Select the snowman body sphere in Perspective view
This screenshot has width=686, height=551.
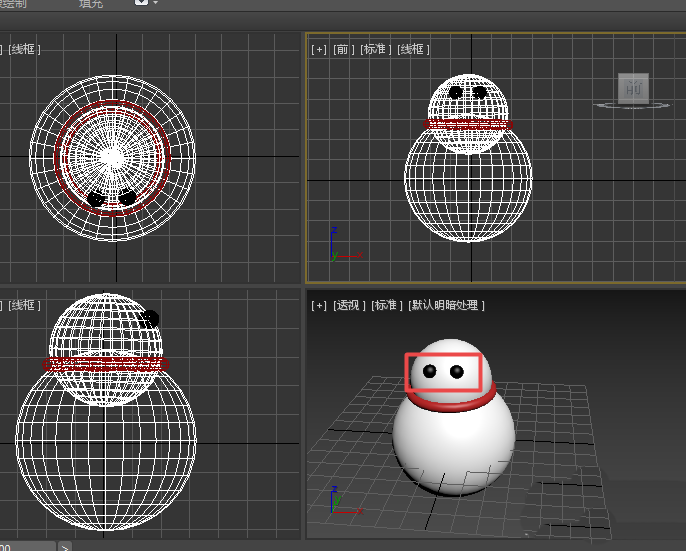(x=453, y=445)
